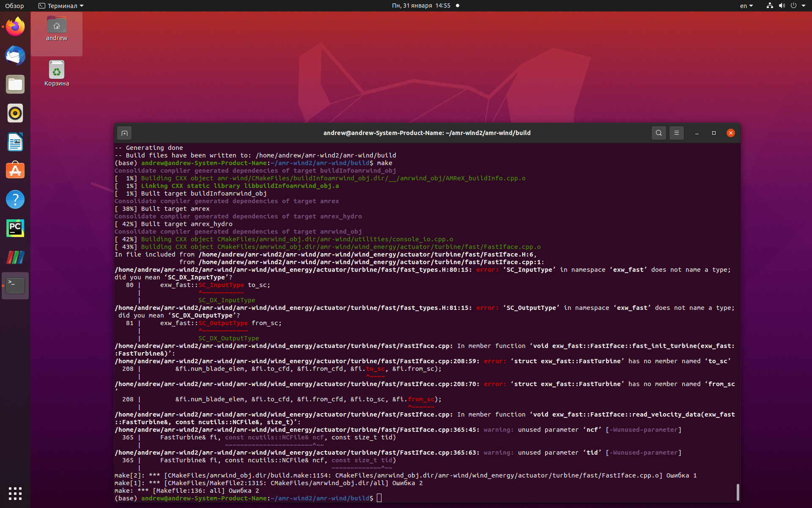Viewport: 812px width, 508px height.
Task: Open the en keyboard layout dropdown
Action: tap(746, 6)
